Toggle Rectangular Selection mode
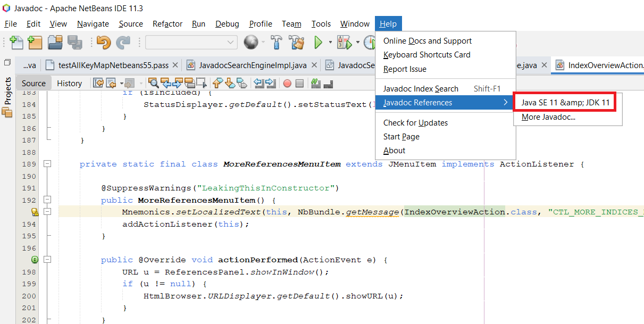644x324 pixels. [x=201, y=83]
